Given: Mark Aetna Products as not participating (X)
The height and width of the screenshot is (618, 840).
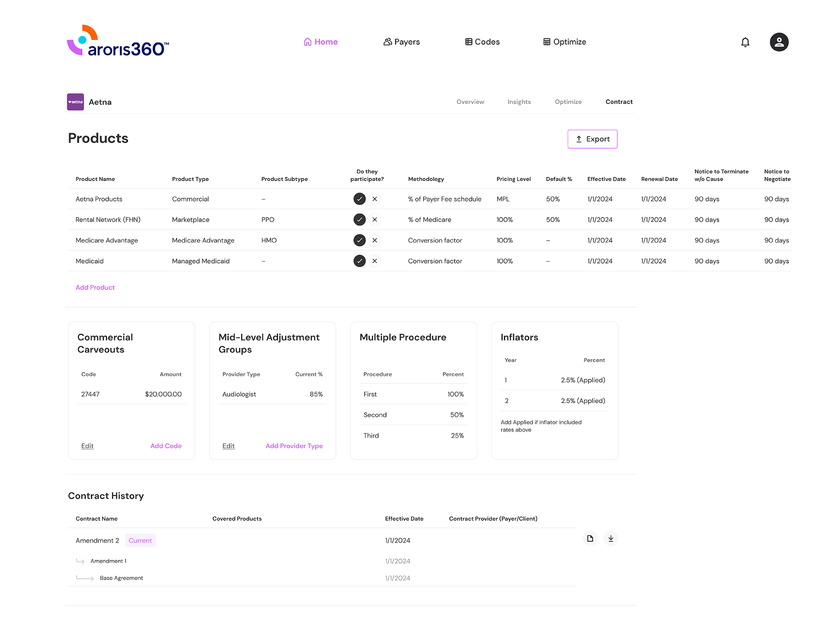Looking at the screenshot, I should 375,199.
